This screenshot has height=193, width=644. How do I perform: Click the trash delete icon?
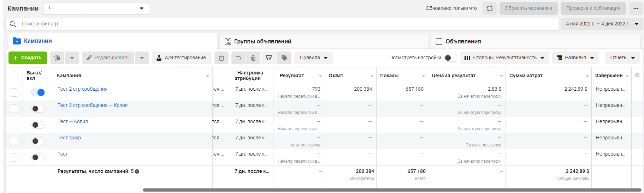253,58
